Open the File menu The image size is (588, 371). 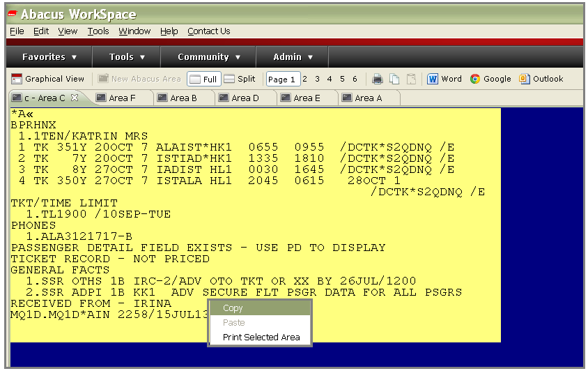tap(17, 31)
